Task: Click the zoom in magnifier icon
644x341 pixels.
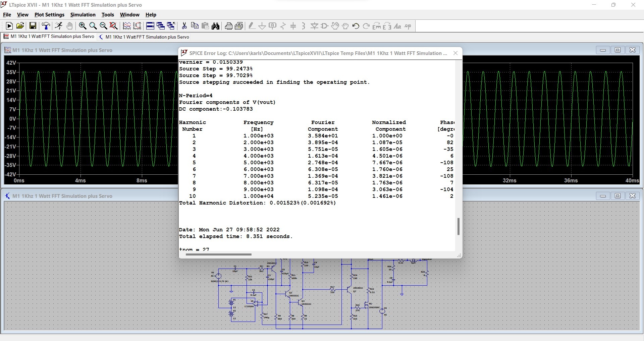Action: 83,26
